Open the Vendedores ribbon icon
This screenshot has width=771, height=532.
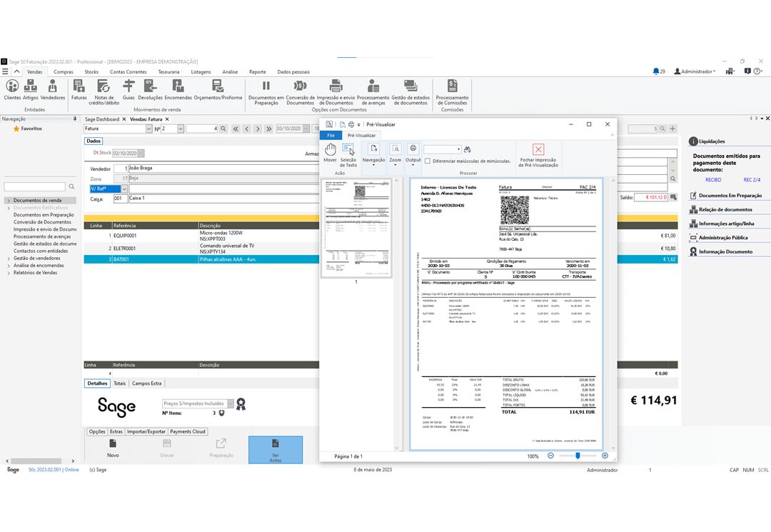tap(53, 90)
